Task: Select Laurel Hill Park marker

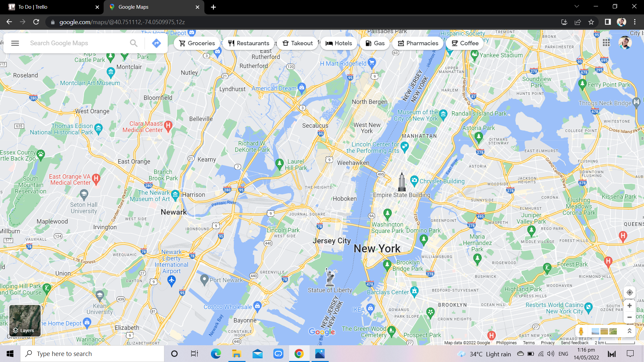Action: [279, 164]
